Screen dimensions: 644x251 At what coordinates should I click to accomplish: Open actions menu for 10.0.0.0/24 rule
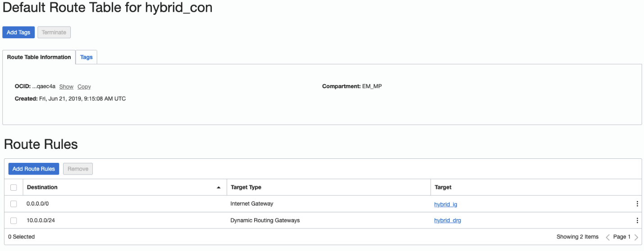click(637, 220)
